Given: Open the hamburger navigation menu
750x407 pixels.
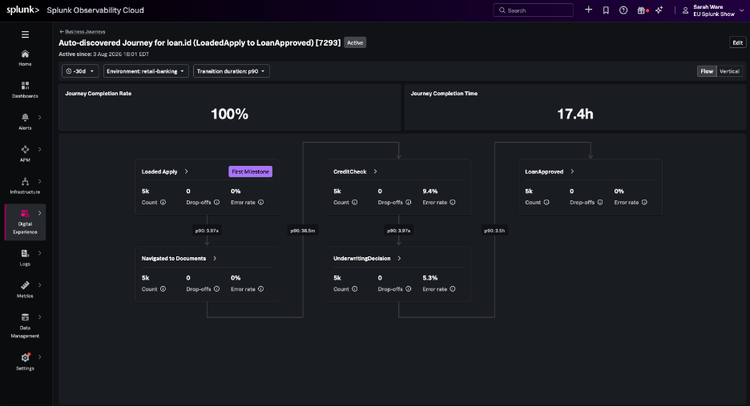Looking at the screenshot, I should pos(25,34).
